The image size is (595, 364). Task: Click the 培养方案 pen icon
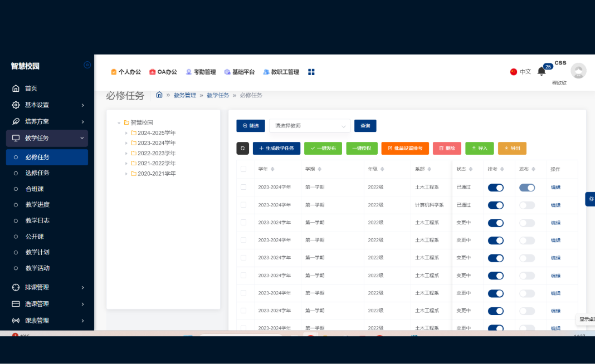pyautogui.click(x=16, y=122)
